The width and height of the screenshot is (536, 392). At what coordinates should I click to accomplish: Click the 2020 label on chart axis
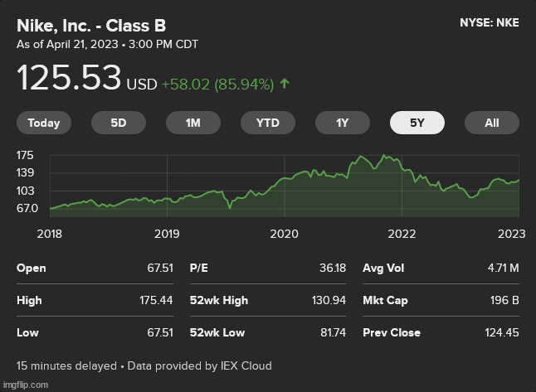284,234
